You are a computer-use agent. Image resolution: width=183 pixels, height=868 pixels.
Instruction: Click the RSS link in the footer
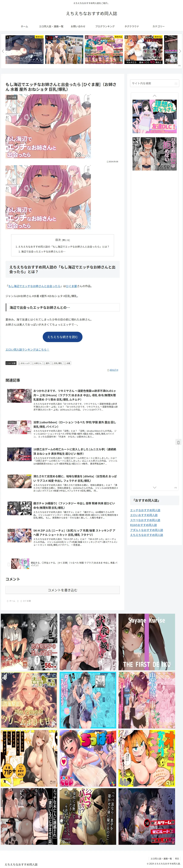[177, 859]
